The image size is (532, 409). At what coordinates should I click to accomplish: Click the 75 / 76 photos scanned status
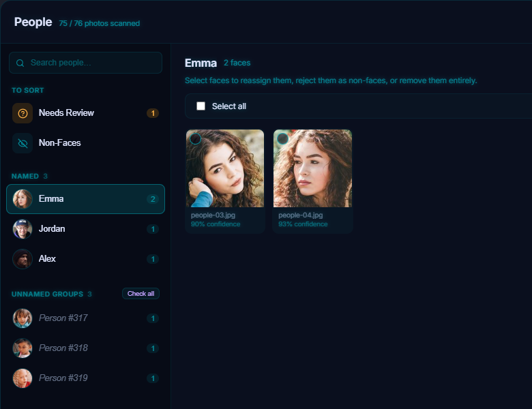(100, 23)
